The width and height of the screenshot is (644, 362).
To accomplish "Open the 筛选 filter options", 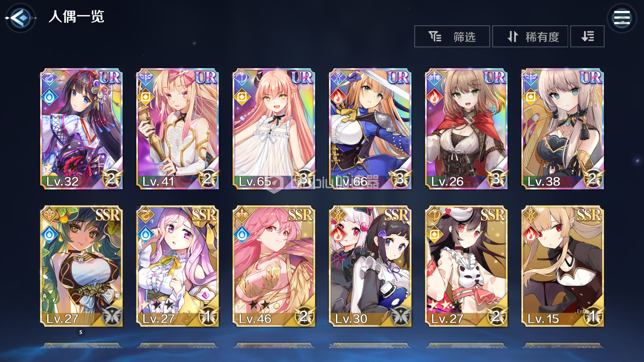I will [452, 36].
